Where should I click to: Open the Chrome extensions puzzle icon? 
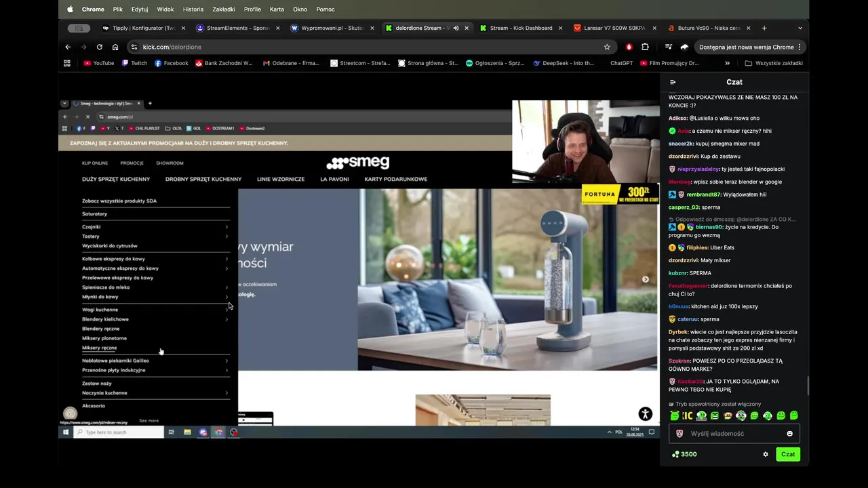(x=645, y=47)
